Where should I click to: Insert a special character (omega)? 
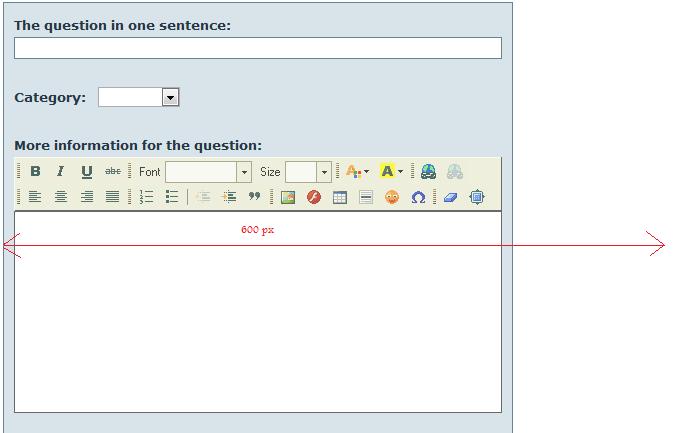[418, 197]
